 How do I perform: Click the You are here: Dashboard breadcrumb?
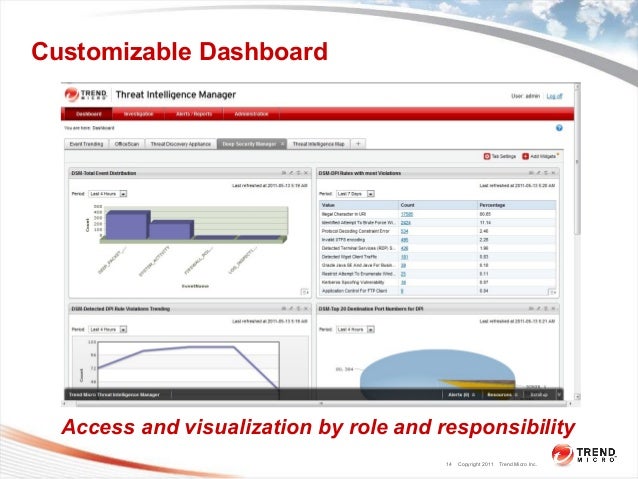(x=89, y=128)
